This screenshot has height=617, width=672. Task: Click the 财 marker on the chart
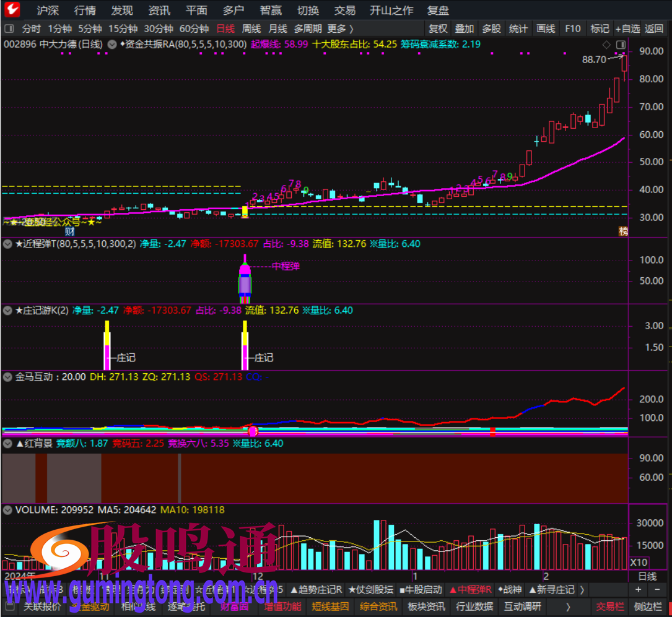(x=70, y=231)
